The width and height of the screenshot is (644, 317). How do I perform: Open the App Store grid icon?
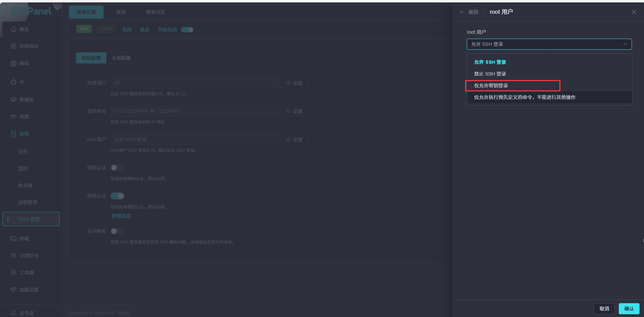click(13, 46)
